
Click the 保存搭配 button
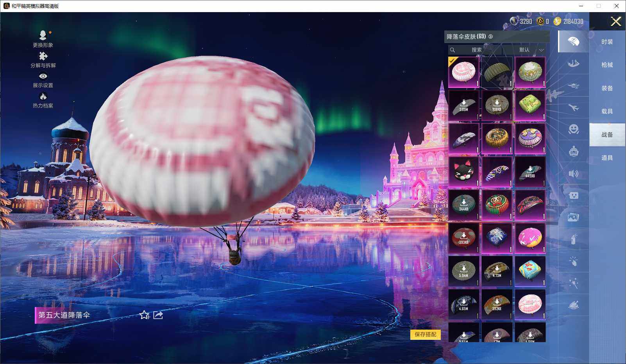tap(425, 334)
